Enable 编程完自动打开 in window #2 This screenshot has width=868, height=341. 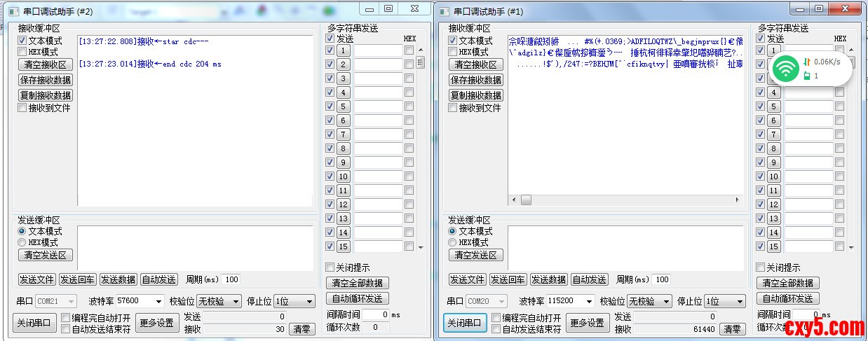coord(66,318)
